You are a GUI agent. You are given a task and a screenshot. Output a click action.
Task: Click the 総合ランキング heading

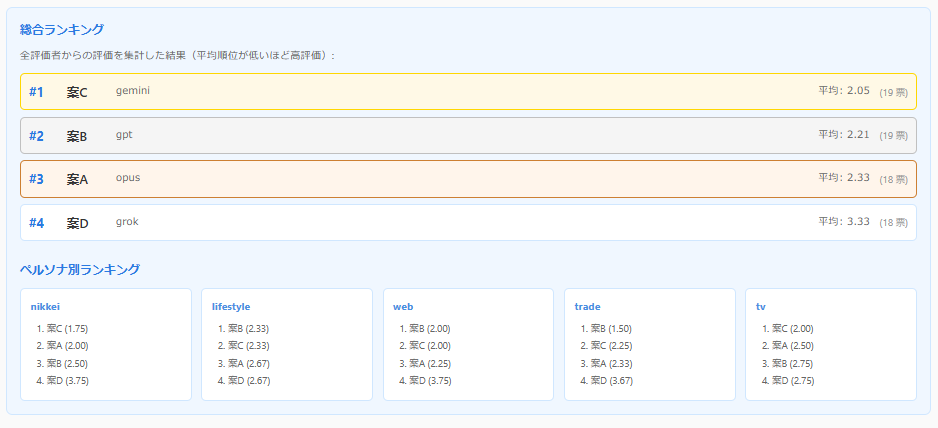click(61, 30)
